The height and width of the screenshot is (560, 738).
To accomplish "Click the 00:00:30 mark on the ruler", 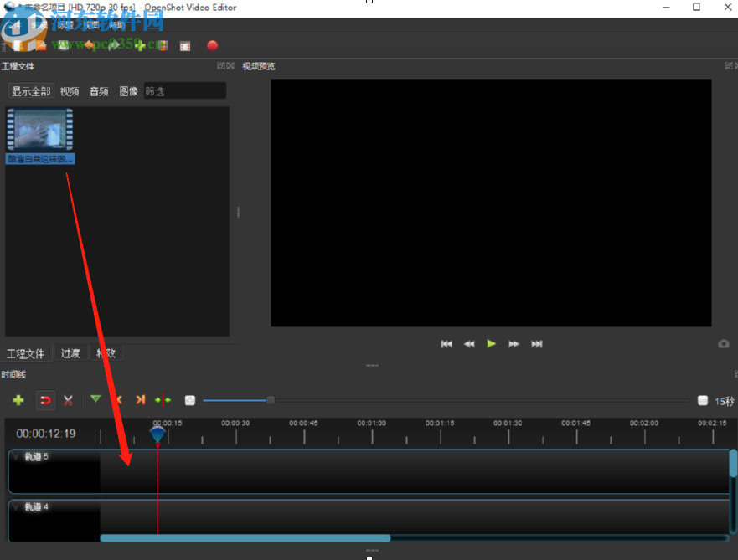I will [235, 424].
